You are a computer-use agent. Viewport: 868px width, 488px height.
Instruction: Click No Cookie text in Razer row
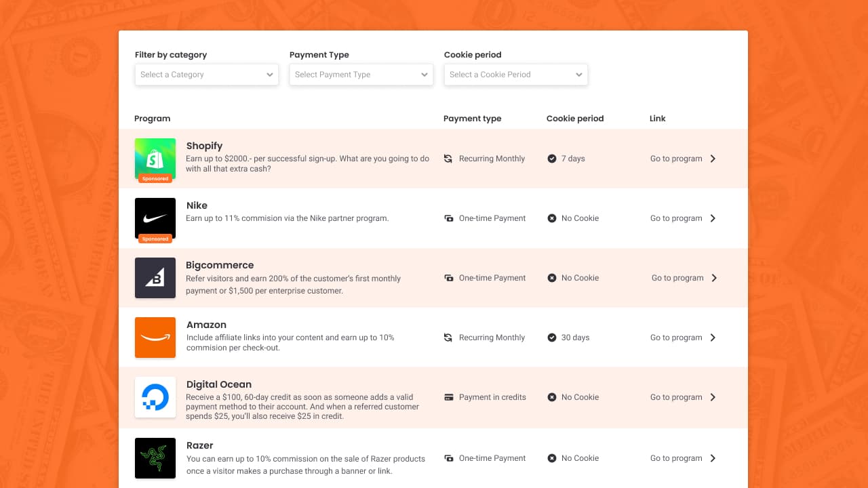[x=580, y=458]
